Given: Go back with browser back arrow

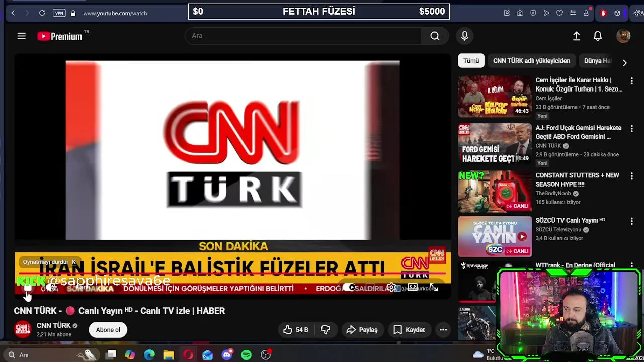Looking at the screenshot, I should (x=13, y=13).
